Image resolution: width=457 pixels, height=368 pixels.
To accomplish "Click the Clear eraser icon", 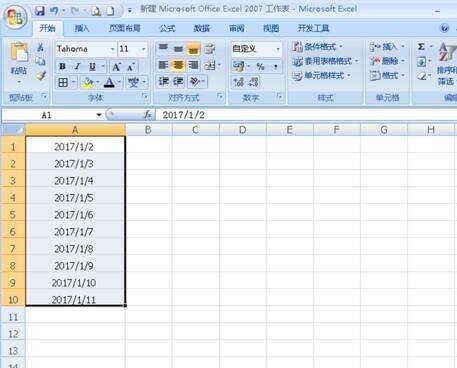I will point(422,76).
